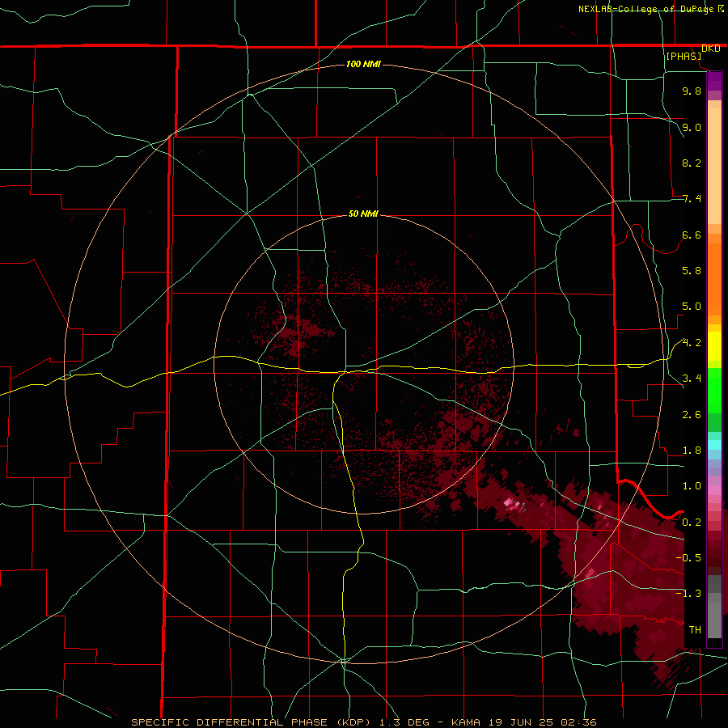
Task: Click the "02:36" time in the caption
Action: [578, 722]
